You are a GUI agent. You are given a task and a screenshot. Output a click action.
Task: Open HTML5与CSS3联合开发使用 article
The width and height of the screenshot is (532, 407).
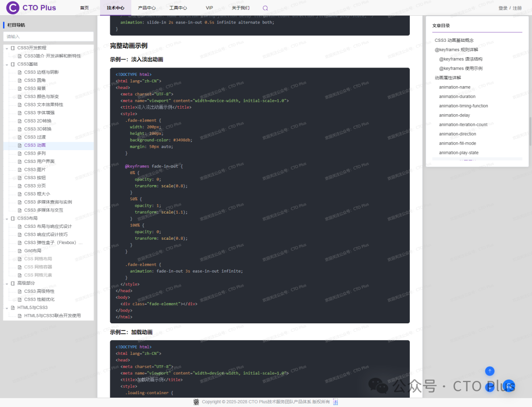[52, 316]
